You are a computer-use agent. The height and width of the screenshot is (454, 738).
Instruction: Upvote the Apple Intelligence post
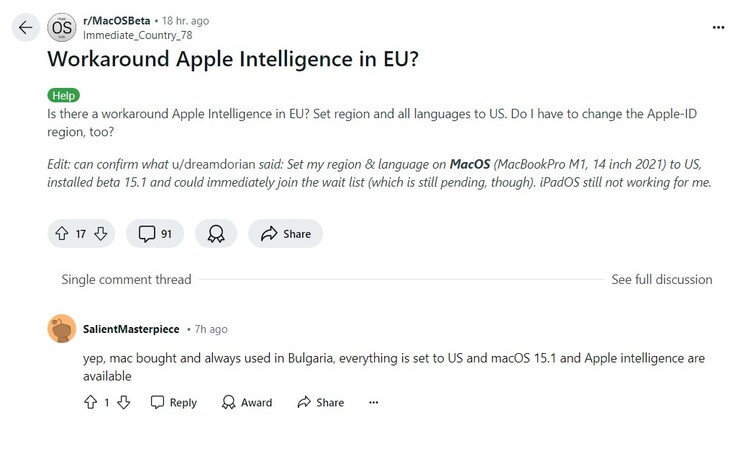[x=62, y=234]
